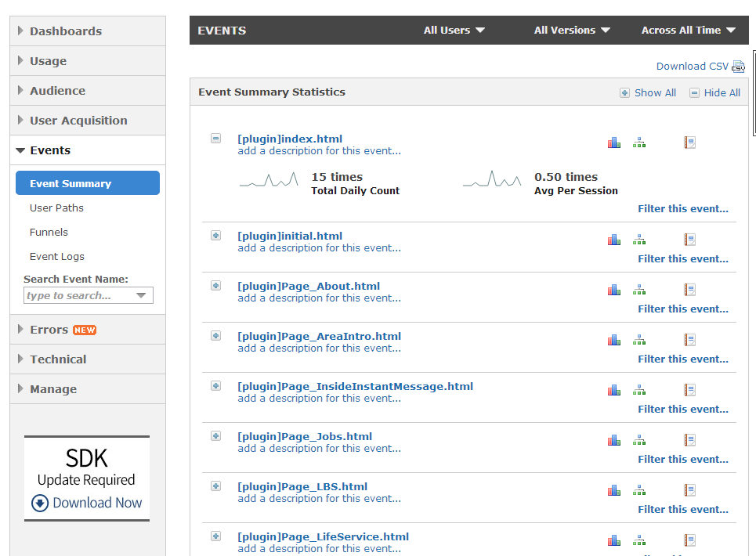Open Funnels from the sidebar
The height and width of the screenshot is (556, 756).
[x=49, y=233]
